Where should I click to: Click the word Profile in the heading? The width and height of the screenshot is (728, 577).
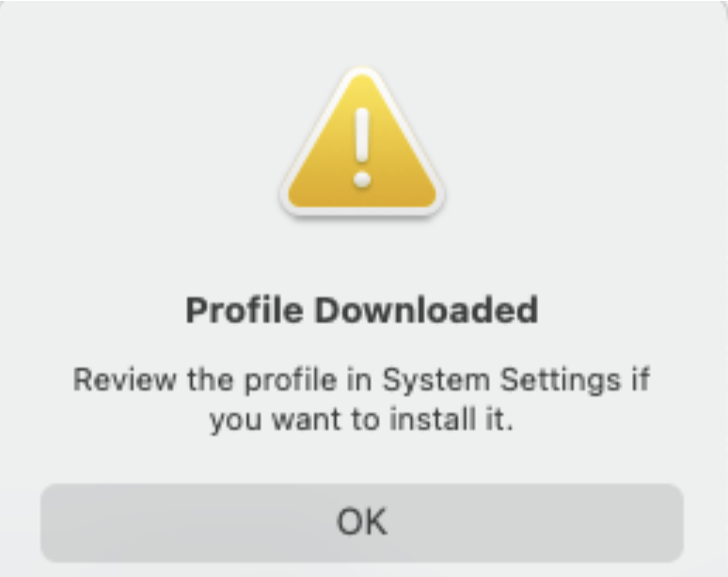click(x=245, y=310)
